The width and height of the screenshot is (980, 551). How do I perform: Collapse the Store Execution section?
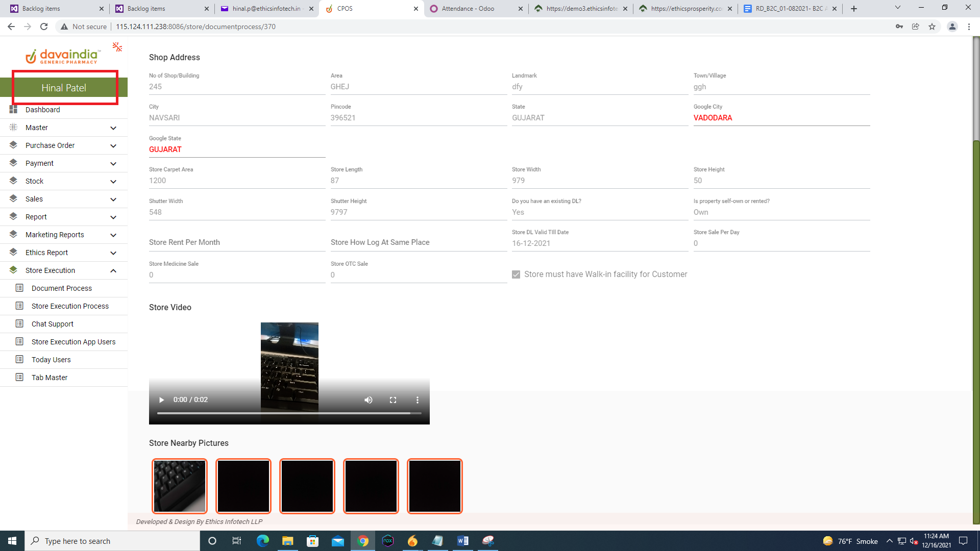(113, 271)
